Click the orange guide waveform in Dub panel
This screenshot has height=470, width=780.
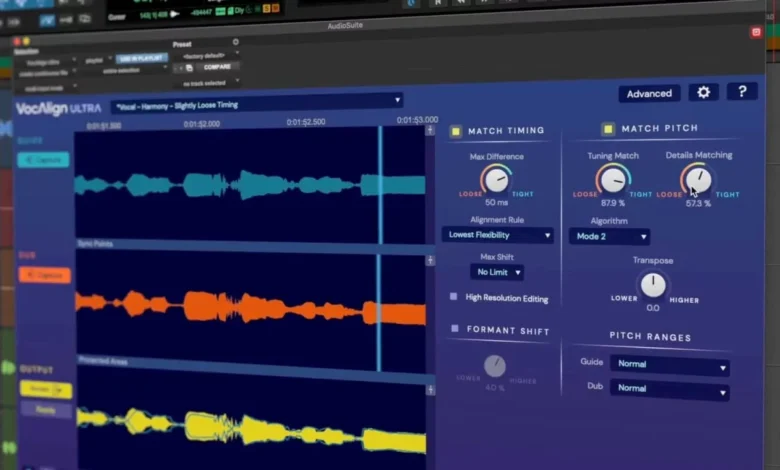[x=251, y=307]
